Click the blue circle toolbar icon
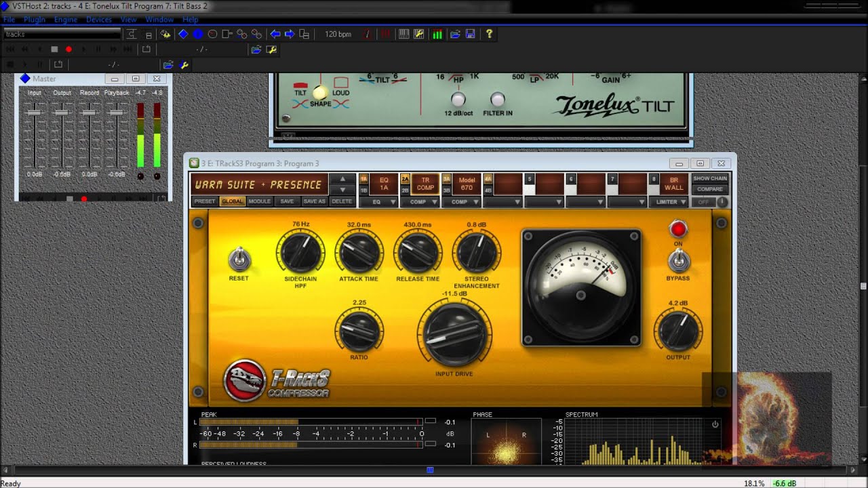 [197, 34]
